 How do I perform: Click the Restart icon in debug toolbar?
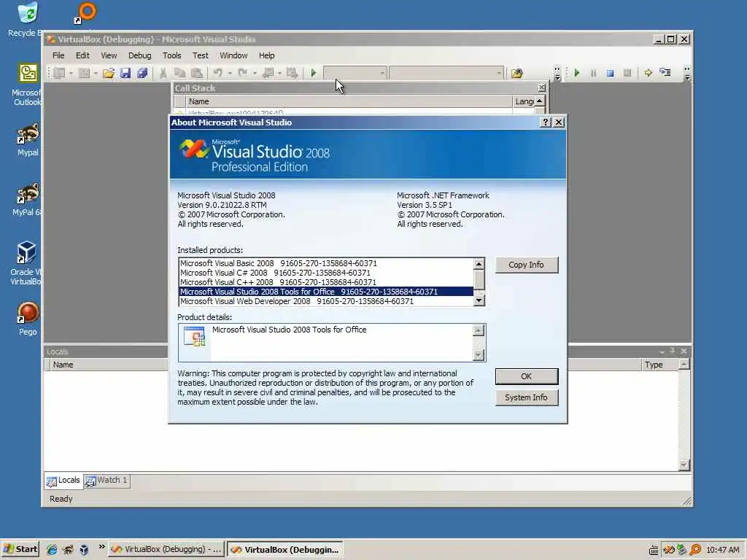coord(627,73)
